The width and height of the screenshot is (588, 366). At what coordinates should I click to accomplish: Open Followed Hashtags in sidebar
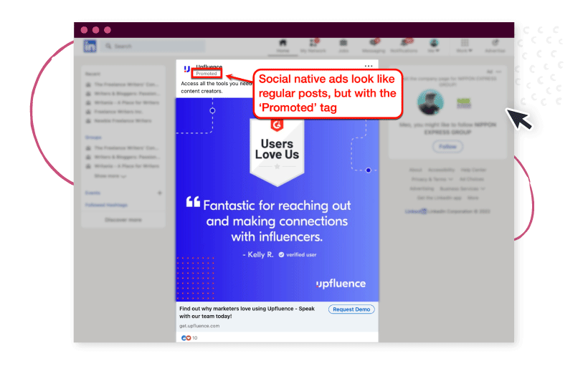pos(106,205)
